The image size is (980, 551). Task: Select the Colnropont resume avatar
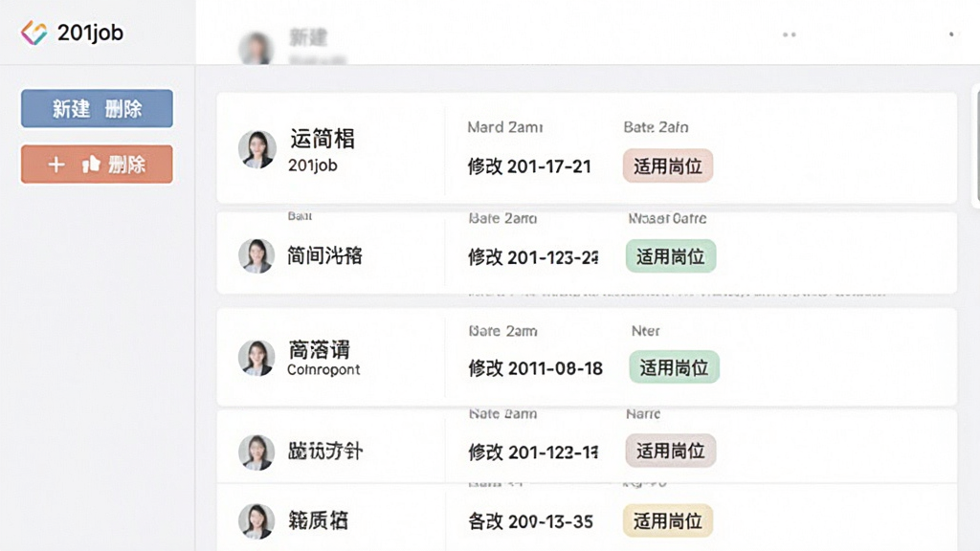pos(256,358)
